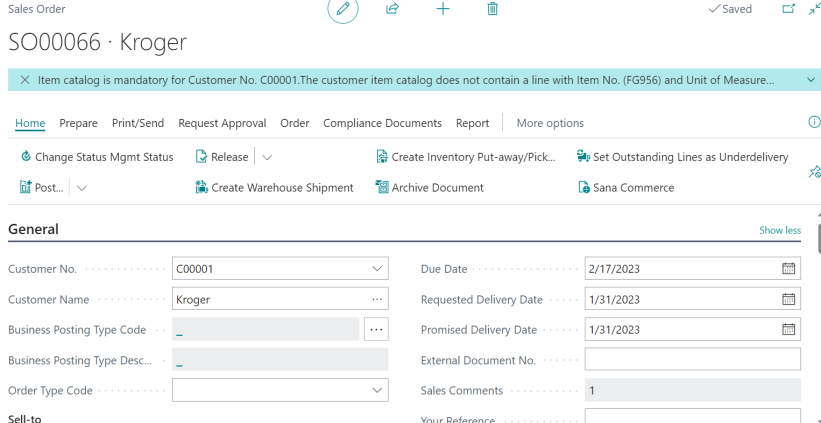This screenshot has height=423, width=821.
Task: Open Requested Delivery Date calendar picker
Action: [788, 299]
